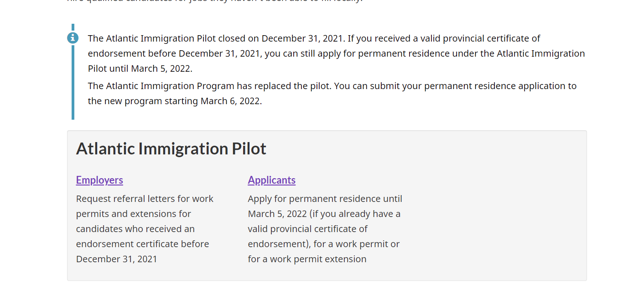Click the paragraph about the pilot closing
The width and height of the screenshot is (644, 291).
pos(336,53)
